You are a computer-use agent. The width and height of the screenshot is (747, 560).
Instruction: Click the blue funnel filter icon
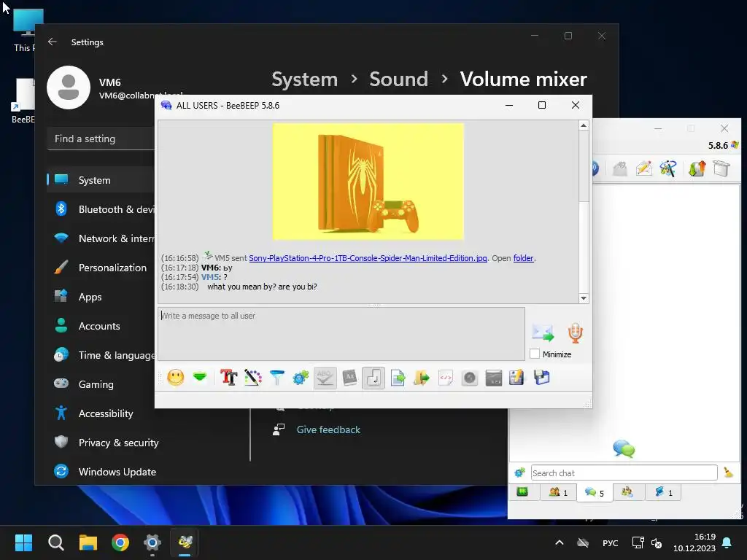276,378
